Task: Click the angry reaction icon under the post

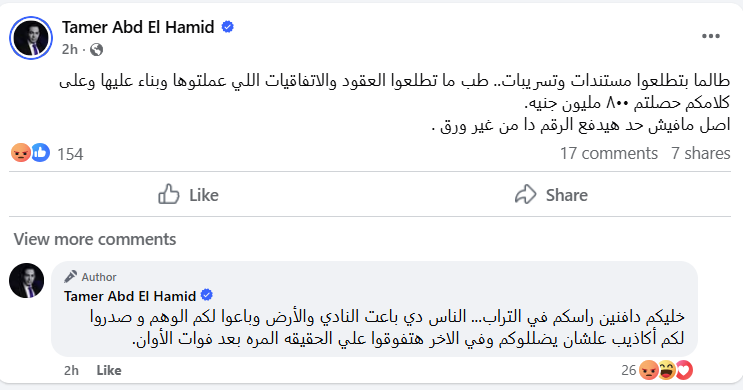Action: point(21,153)
